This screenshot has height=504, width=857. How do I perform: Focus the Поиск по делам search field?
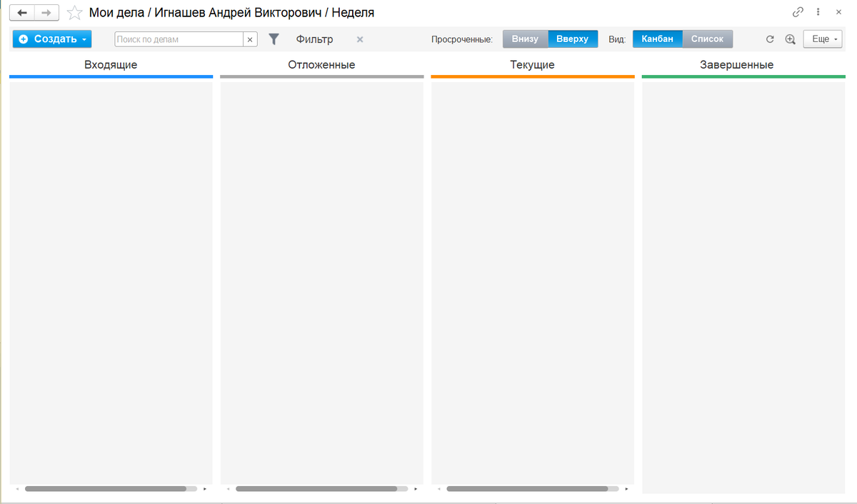pos(179,39)
